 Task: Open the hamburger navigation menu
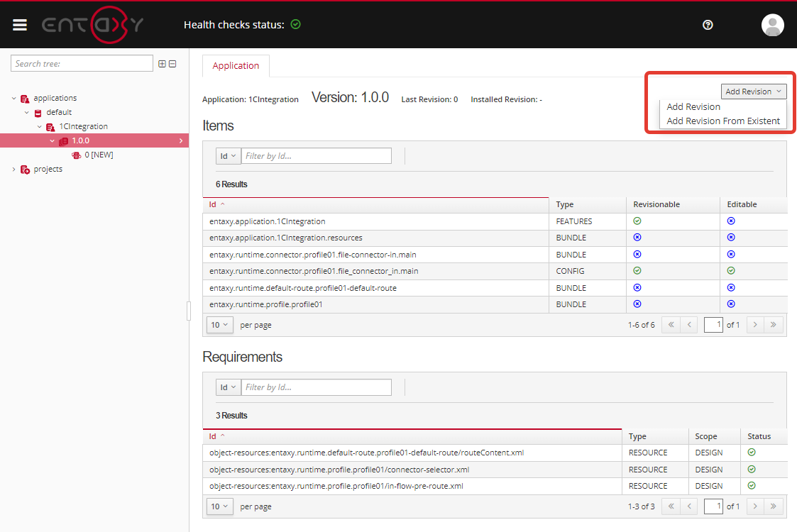(x=20, y=25)
